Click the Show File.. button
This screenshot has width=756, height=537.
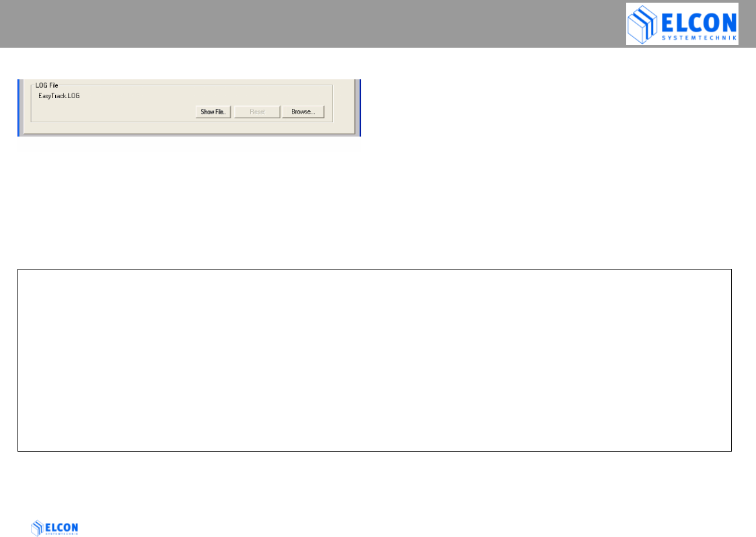(213, 112)
